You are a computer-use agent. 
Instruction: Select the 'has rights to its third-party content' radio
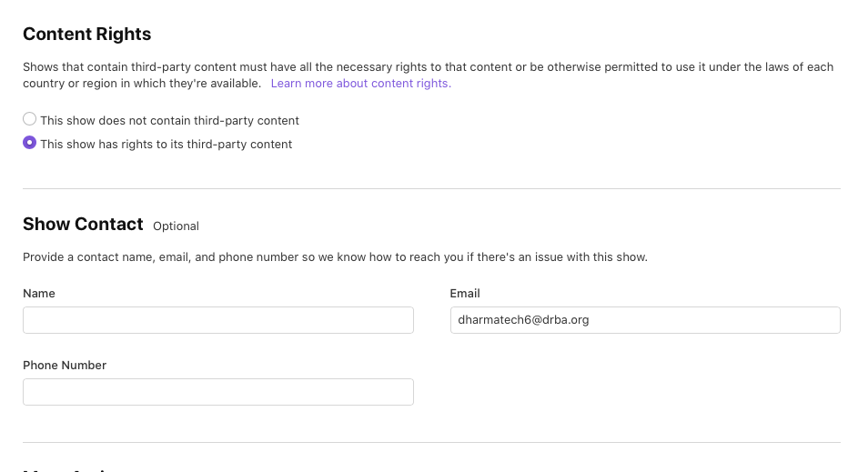pos(29,143)
